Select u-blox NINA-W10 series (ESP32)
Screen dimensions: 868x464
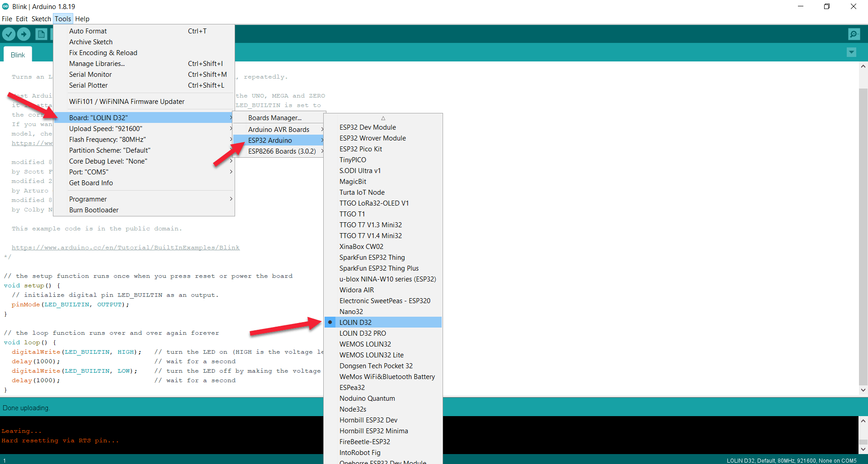tap(383, 279)
